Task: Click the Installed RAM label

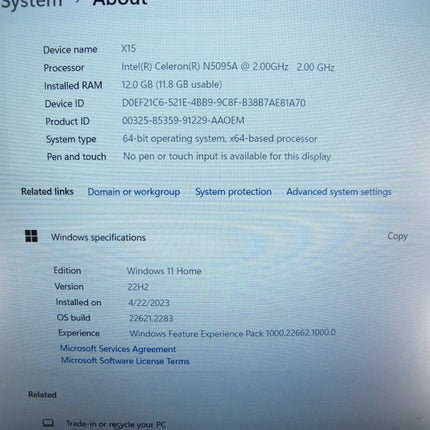Action: (x=73, y=86)
